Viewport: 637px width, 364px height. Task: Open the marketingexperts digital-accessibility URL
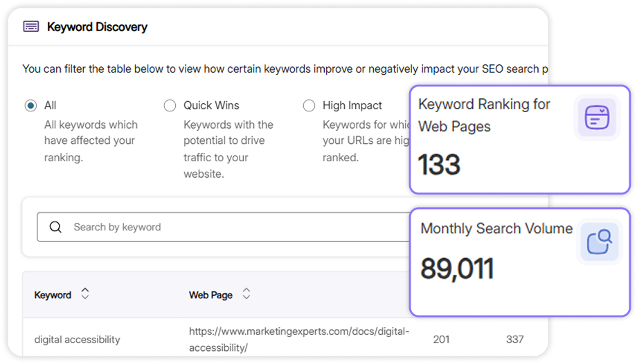point(299,339)
